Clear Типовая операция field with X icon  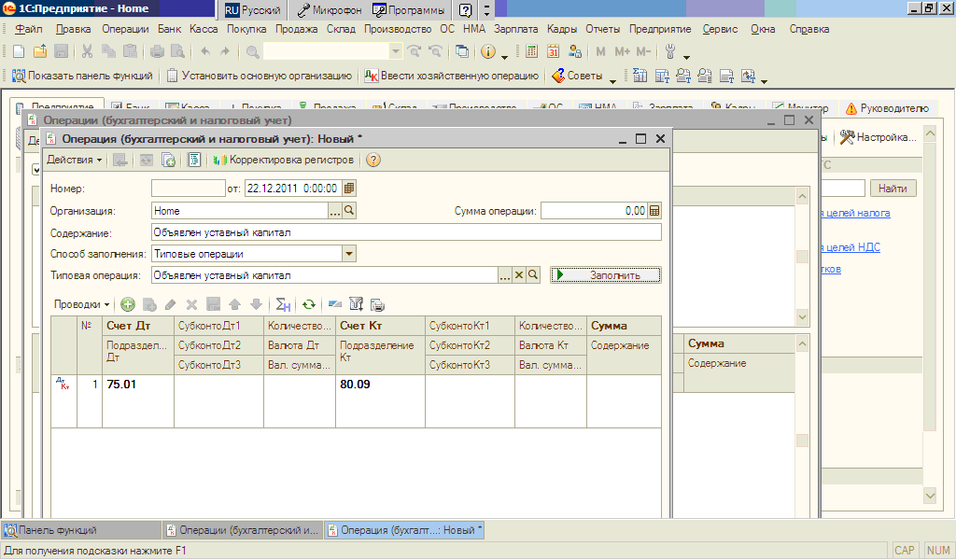tap(519, 274)
